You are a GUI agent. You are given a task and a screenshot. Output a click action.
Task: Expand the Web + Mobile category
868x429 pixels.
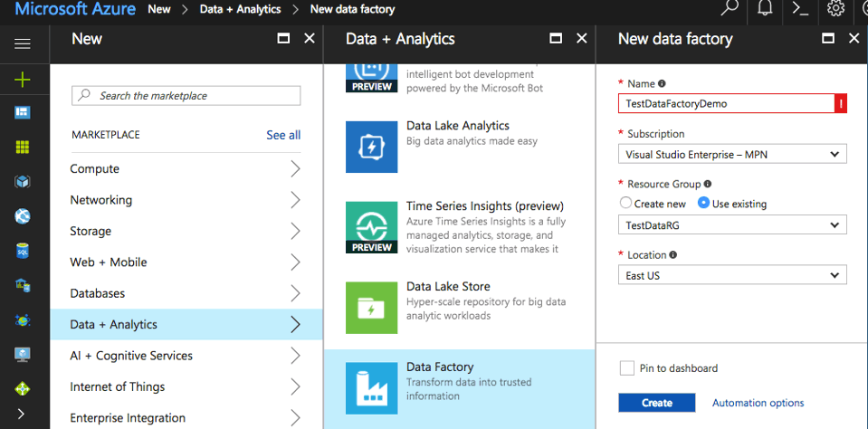coord(186,262)
